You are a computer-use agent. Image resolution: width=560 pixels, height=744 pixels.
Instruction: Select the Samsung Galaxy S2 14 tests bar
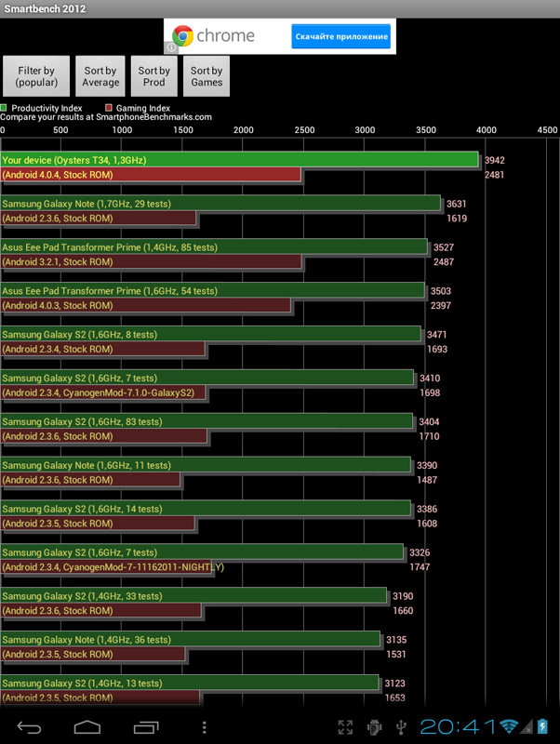click(206, 509)
